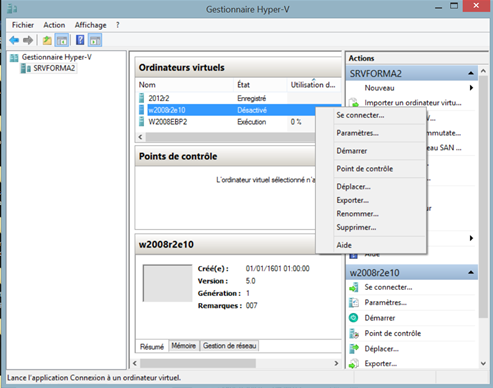Open the Action menu
The image size is (493, 388).
click(x=54, y=25)
